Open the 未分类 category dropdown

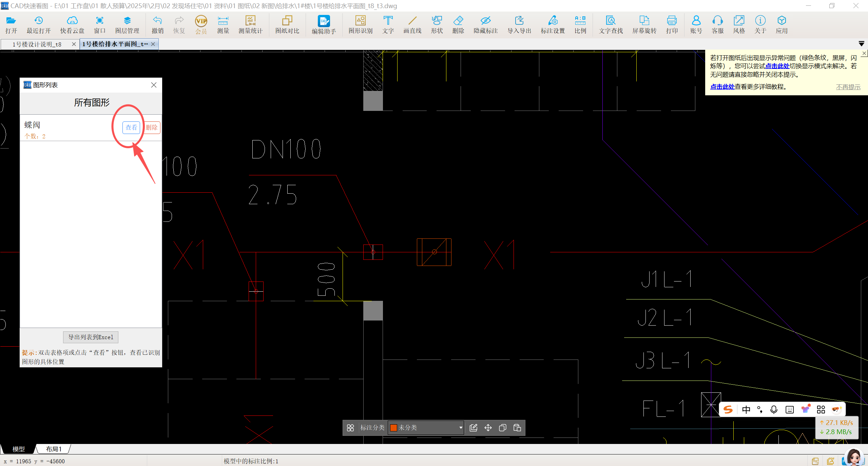coord(426,428)
